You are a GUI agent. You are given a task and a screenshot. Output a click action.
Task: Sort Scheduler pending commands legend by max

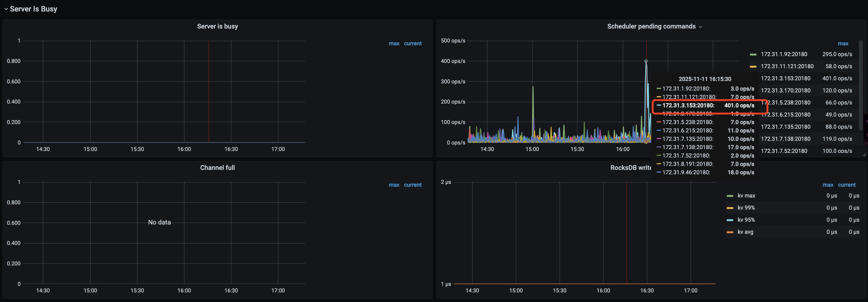[x=843, y=43]
